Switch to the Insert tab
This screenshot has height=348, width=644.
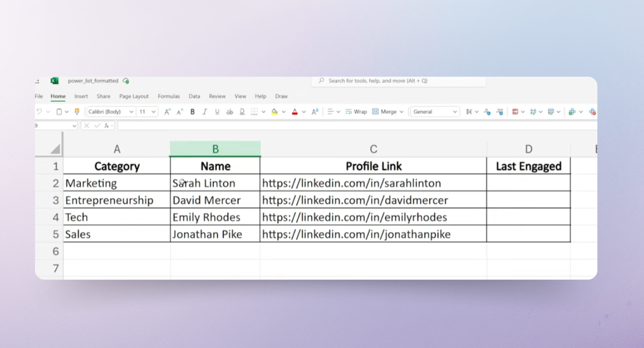81,96
